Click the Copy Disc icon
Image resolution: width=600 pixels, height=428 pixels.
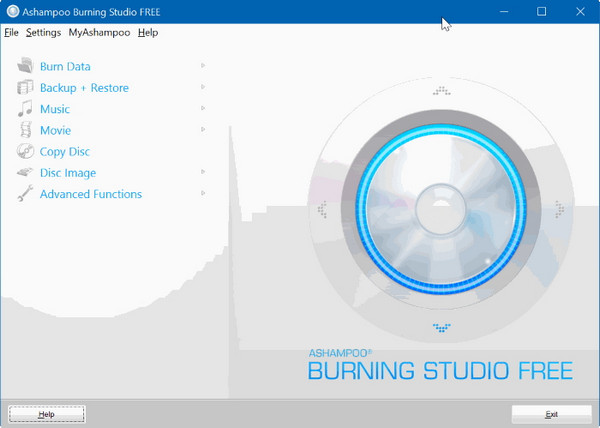tap(25, 152)
